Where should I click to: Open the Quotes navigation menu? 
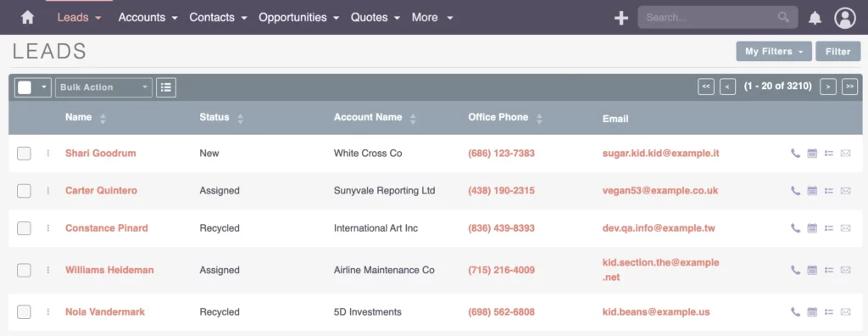point(376,17)
